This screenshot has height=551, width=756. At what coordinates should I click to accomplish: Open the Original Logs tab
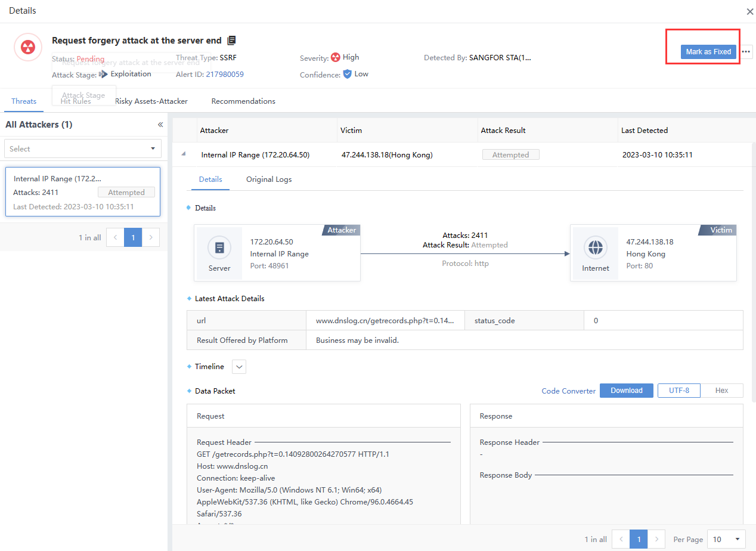tap(269, 179)
